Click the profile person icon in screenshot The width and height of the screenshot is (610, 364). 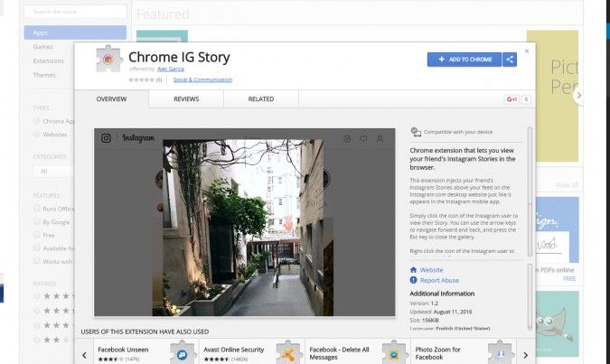(x=380, y=138)
